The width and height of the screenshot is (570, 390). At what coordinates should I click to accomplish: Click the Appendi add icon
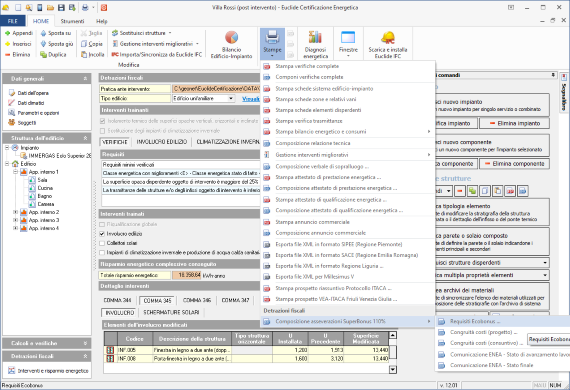[x=7, y=33]
